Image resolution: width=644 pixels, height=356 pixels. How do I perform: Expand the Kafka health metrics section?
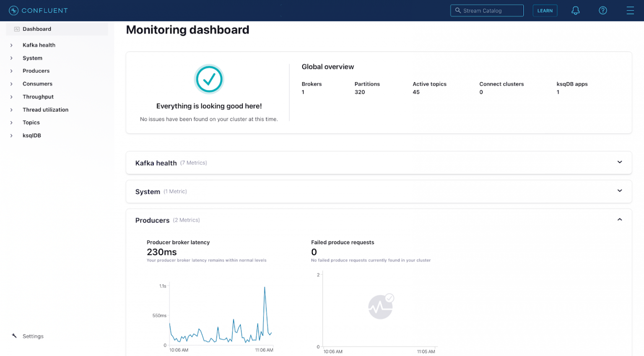619,162
